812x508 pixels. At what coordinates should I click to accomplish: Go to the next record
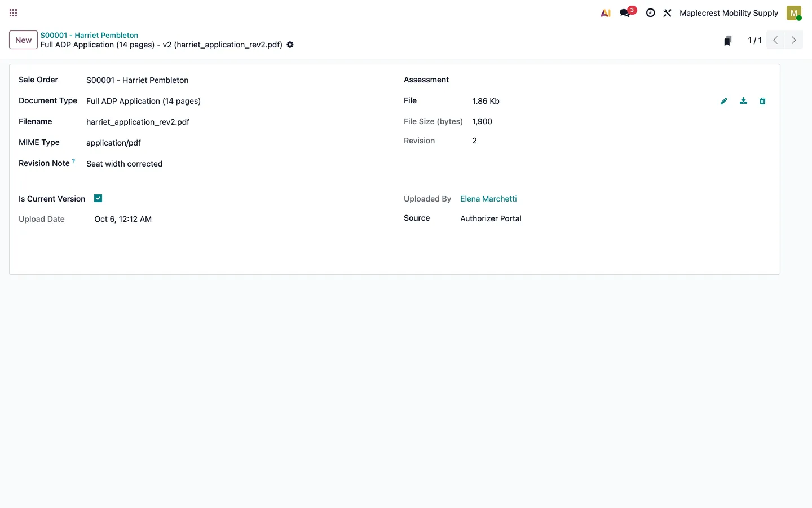(794, 40)
